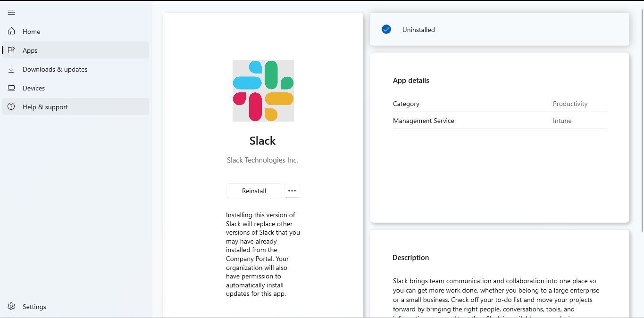The width and height of the screenshot is (644, 318).
Task: Click the installing this version notice text
Action: coord(263,254)
